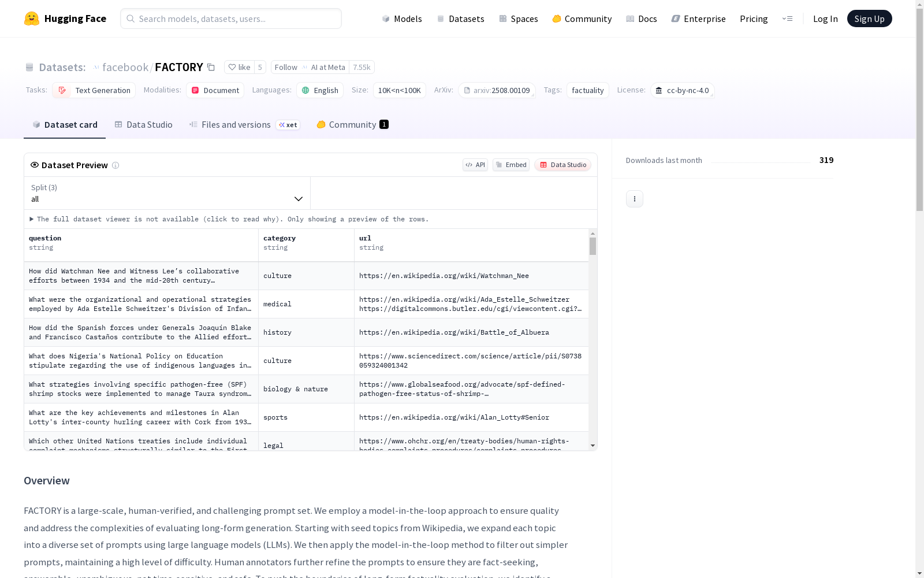Click the Log In link
This screenshot has width=924, height=578.
[825, 18]
